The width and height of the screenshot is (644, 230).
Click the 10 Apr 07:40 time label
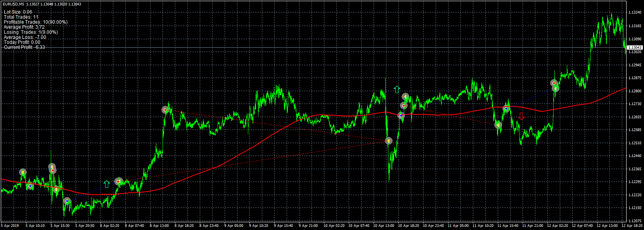[x=359, y=226]
